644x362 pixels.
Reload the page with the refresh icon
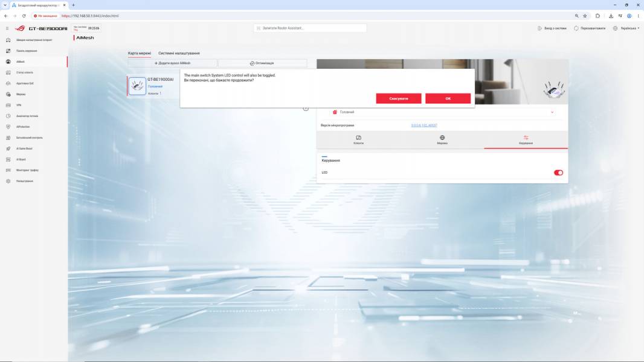click(x=24, y=16)
